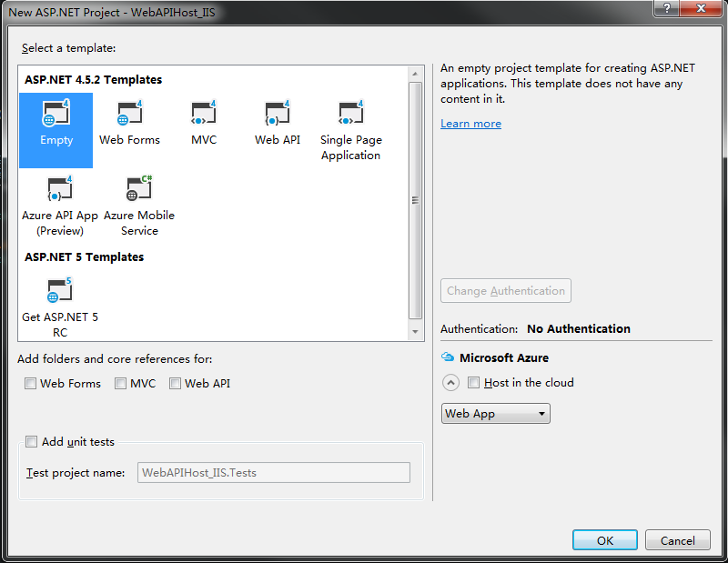Viewport: 728px width, 563px height.
Task: Click the Test project name field
Action: 274,472
